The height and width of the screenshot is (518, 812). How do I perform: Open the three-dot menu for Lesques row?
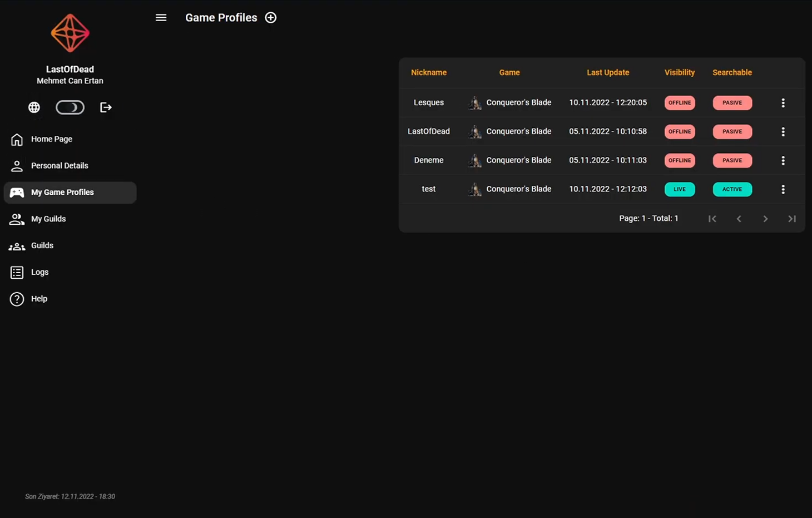[x=783, y=103]
